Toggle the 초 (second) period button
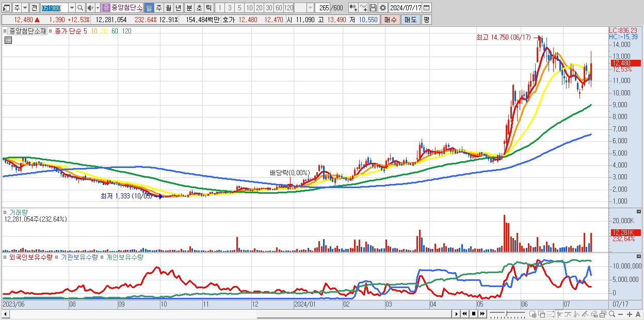644x320 pixels. (199, 8)
